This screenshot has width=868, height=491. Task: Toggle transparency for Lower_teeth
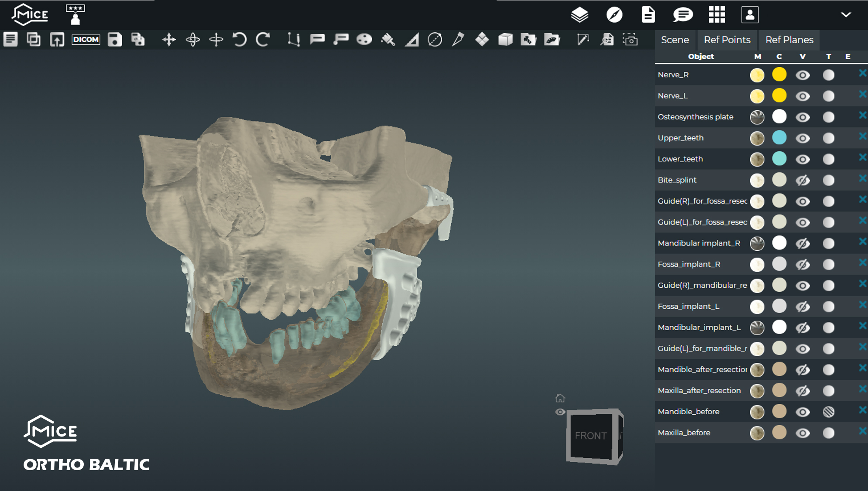[x=828, y=159]
